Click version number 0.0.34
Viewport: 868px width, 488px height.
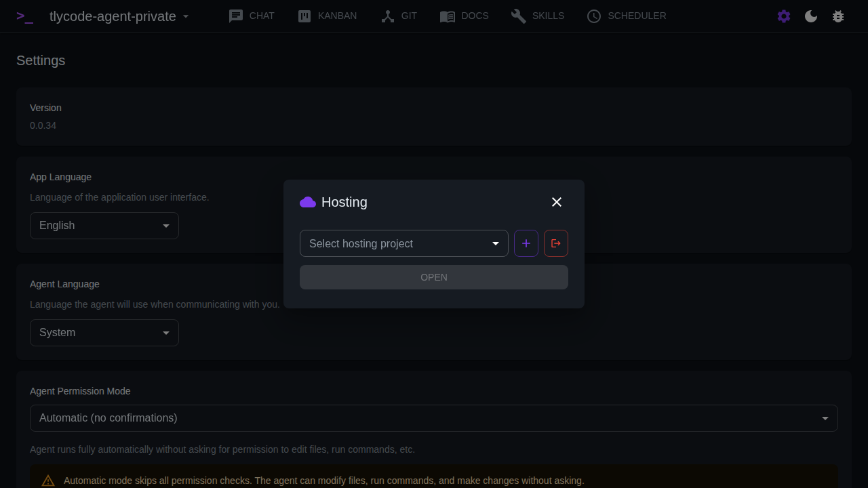[x=43, y=125]
